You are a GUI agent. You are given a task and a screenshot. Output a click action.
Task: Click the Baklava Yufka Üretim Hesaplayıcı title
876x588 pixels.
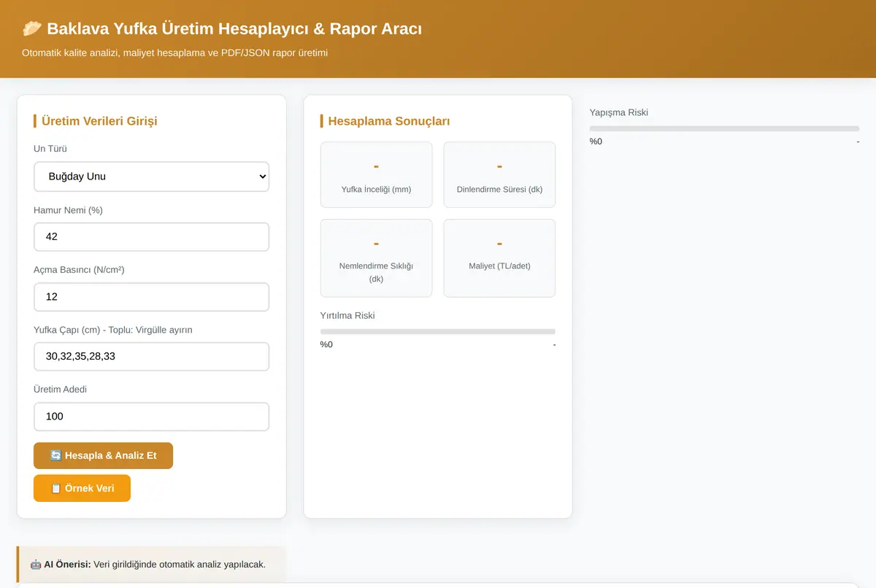click(x=234, y=28)
